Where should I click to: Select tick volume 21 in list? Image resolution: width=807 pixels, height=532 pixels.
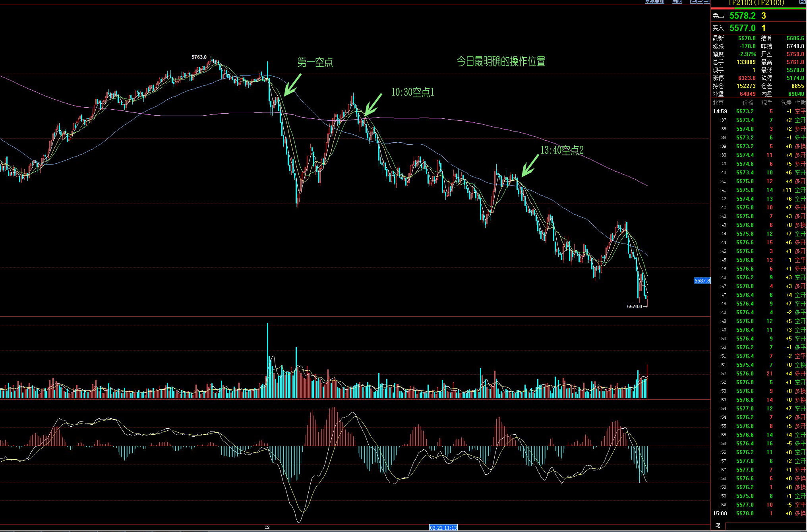tap(769, 373)
